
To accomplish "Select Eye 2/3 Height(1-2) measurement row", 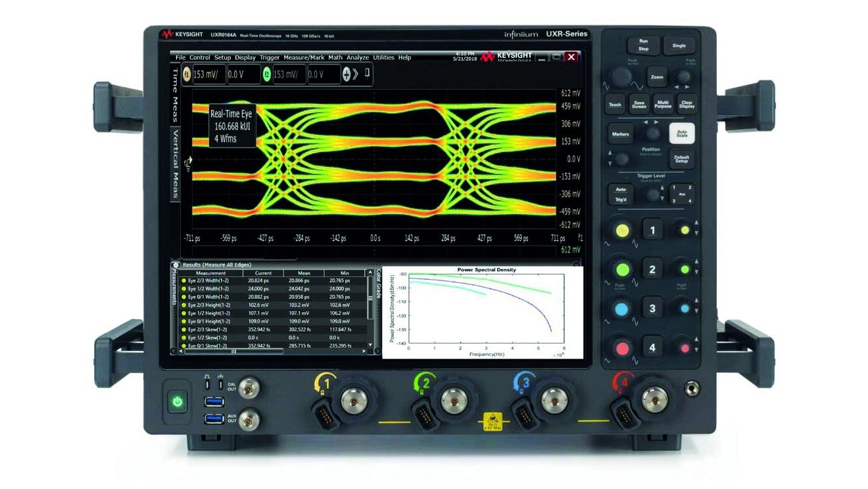I will click(272, 305).
